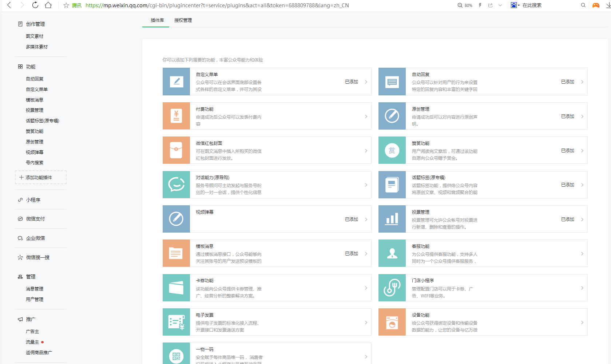Image resolution: width=611 pixels, height=364 pixels.
Task: Click the 已添加 label on the 自定义菜单 card
Action: pos(352,82)
